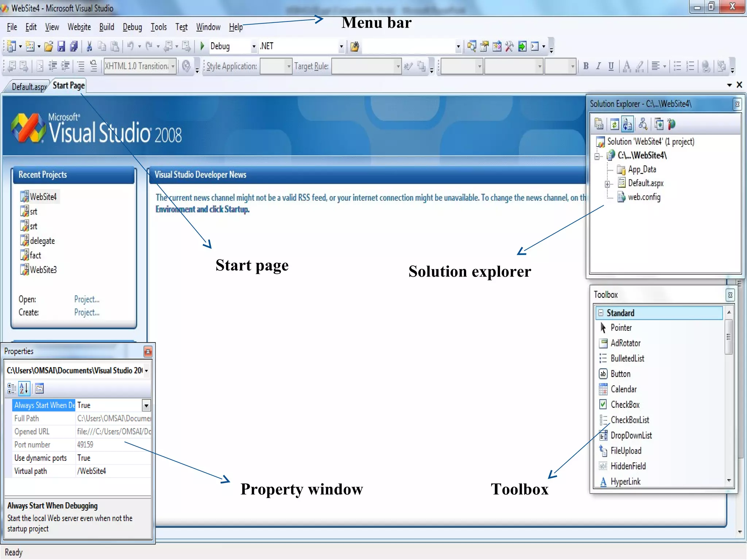Image resolution: width=747 pixels, height=560 pixels.
Task: Click the Foreground Color A icon
Action: 627,66
